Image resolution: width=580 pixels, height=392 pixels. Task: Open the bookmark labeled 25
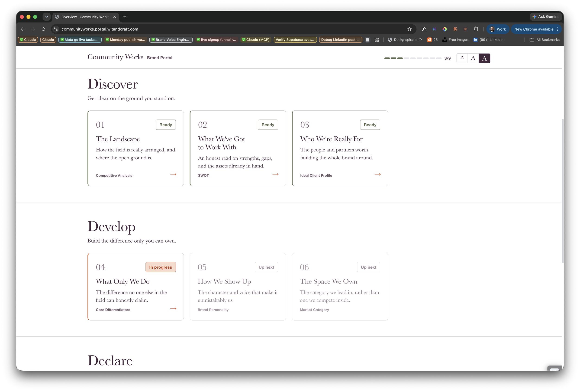(432, 40)
